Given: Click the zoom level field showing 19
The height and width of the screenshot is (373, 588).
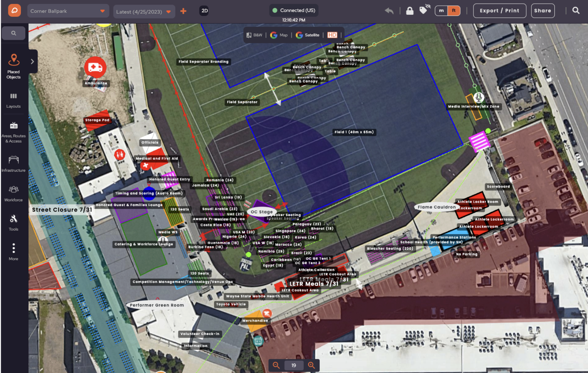Looking at the screenshot, I should 294,365.
